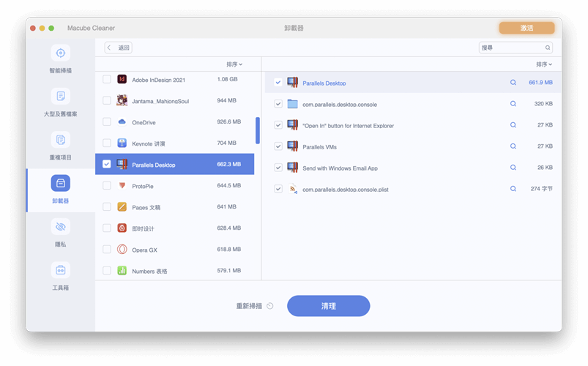Open the Smart Scan (智能掃描) sidebar icon
This screenshot has width=588, height=366.
60,53
